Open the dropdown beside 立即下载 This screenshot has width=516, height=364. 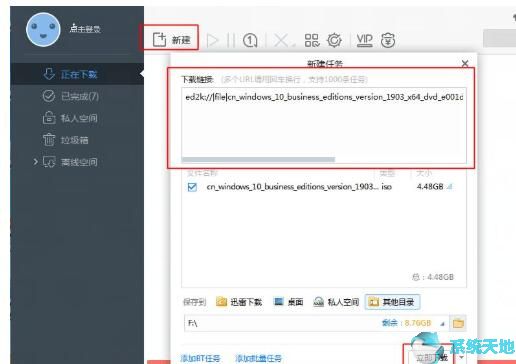(462, 357)
